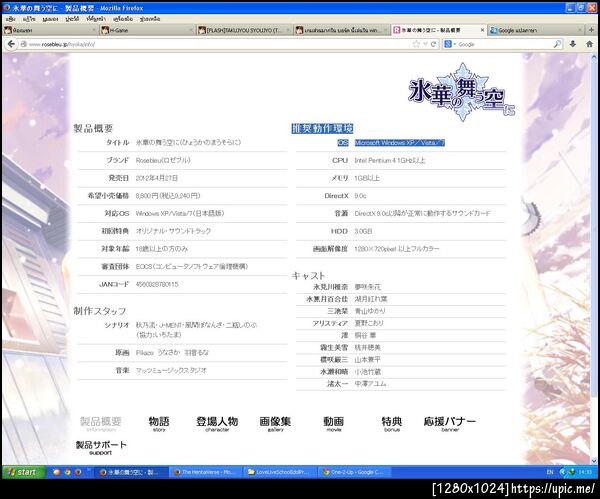Click the blue system tray icon
600x499 pixels.
tap(563, 472)
